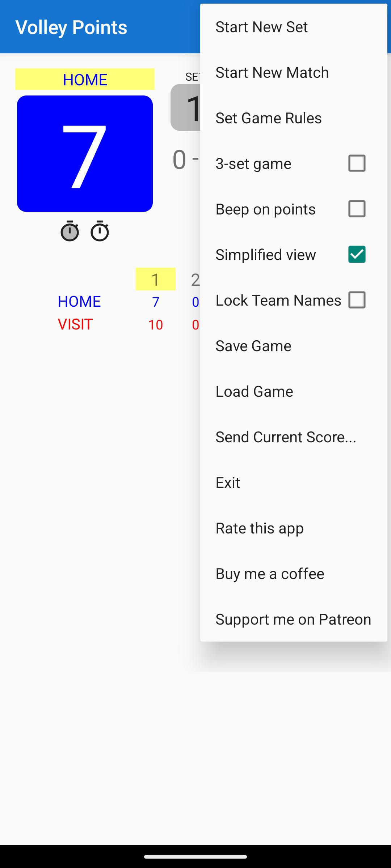Tap Buy me a coffee
Screen dimensions: 391x868
(270, 574)
